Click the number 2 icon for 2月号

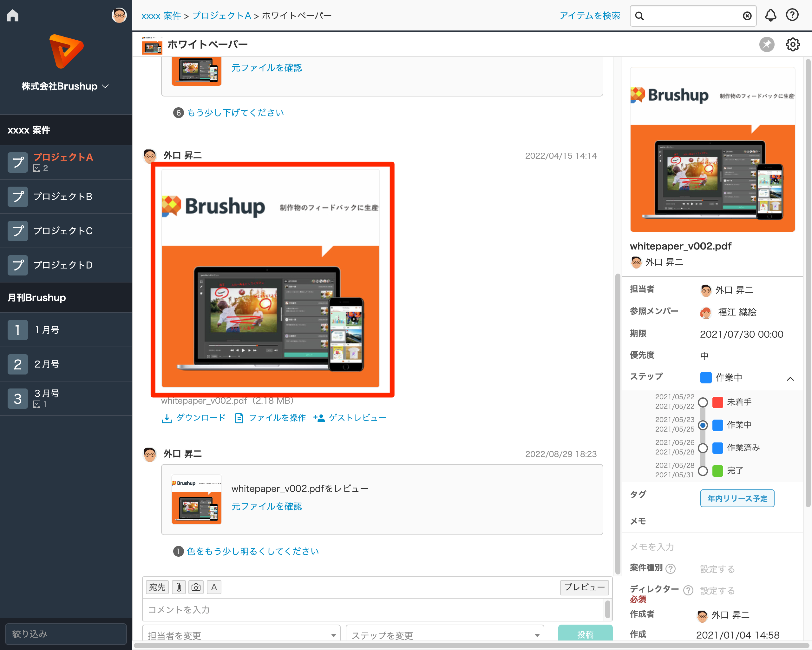point(18,364)
